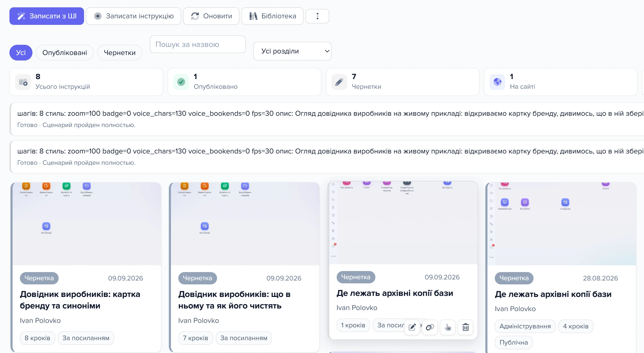The image size is (644, 353).
Task: Select the 'Усі' filter tab
Action: [x=21, y=53]
